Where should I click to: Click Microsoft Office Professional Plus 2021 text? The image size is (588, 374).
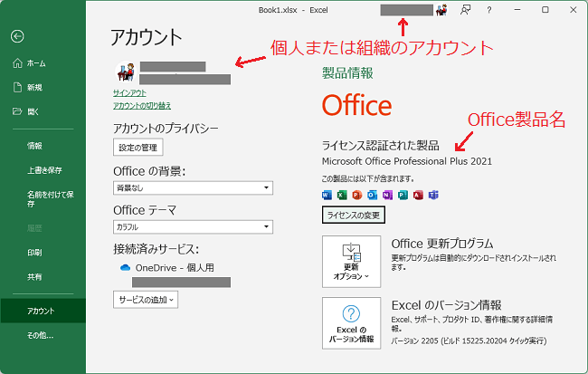(x=407, y=161)
